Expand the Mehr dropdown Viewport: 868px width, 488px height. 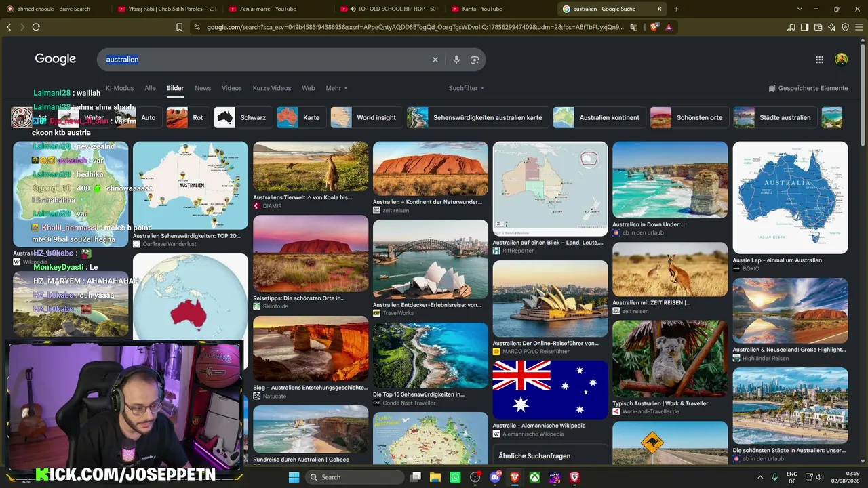pos(336,88)
